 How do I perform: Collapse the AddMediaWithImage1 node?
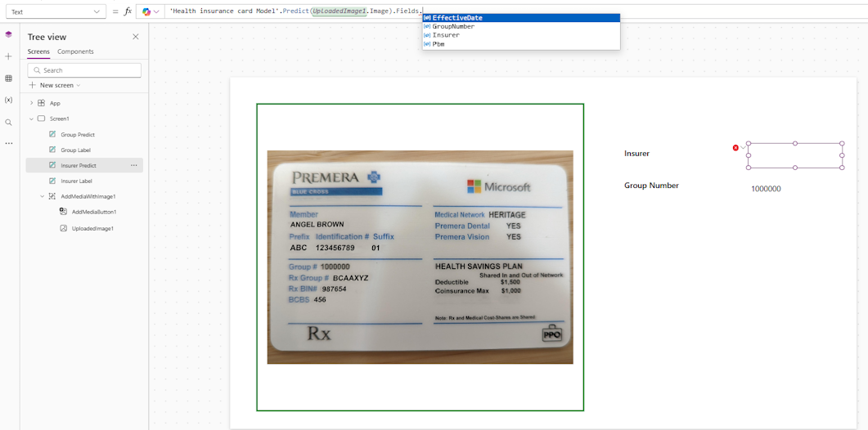point(42,196)
